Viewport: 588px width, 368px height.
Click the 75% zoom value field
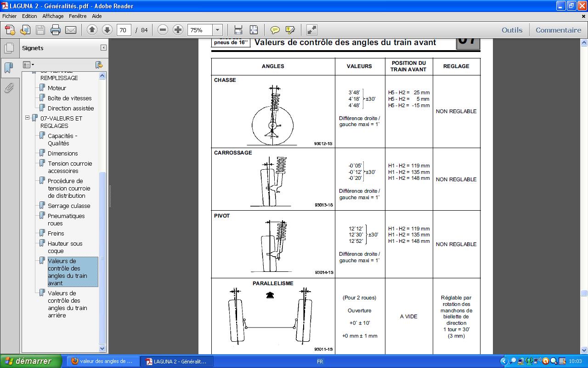200,30
